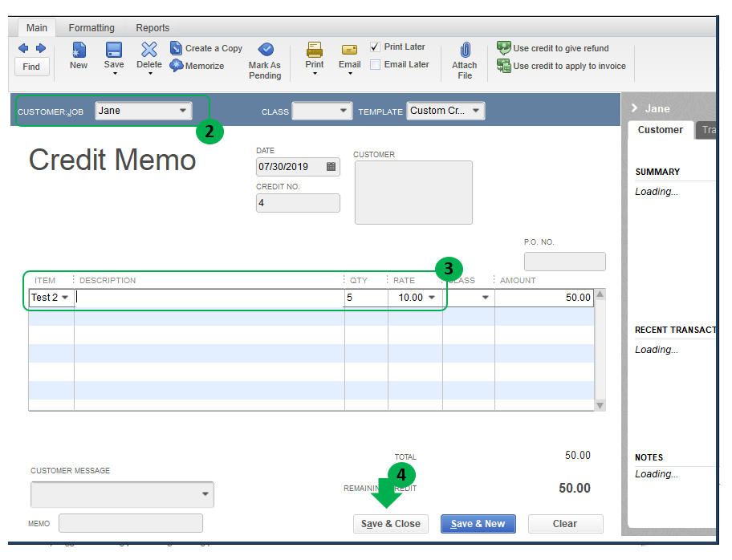The image size is (732, 560).
Task: Expand the Delete dropdown arrow
Action: 150,74
